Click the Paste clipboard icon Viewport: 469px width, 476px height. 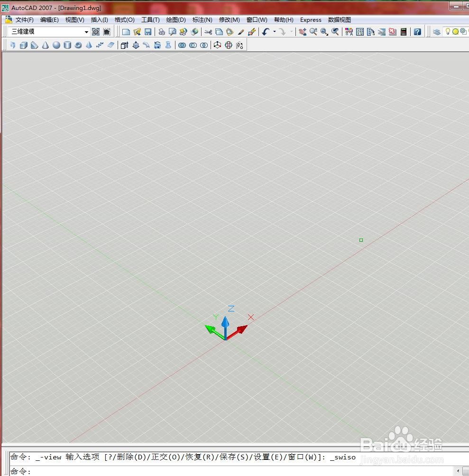pos(230,32)
